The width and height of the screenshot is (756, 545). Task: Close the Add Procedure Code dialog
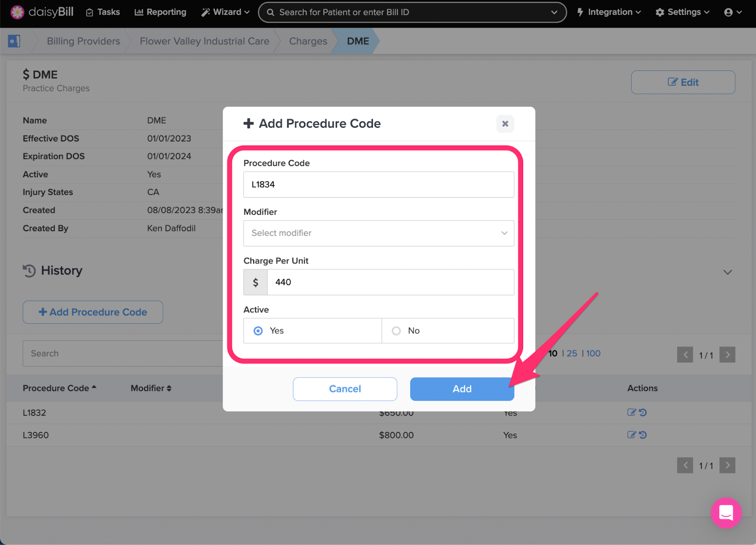coord(505,123)
